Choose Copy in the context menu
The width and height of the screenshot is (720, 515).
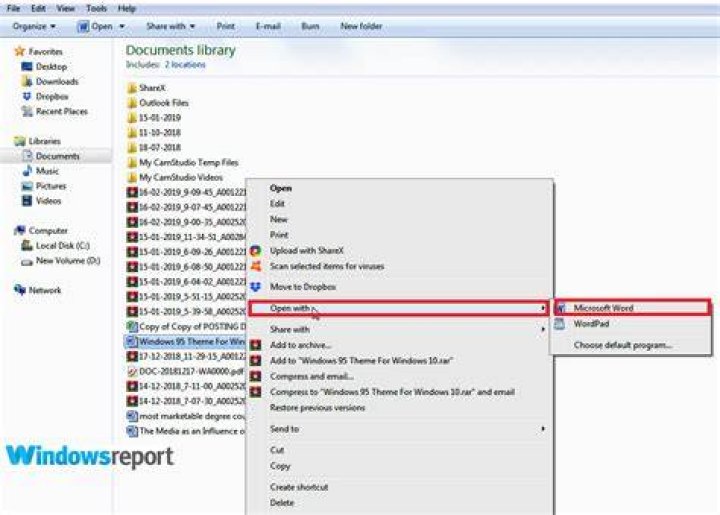tap(280, 466)
